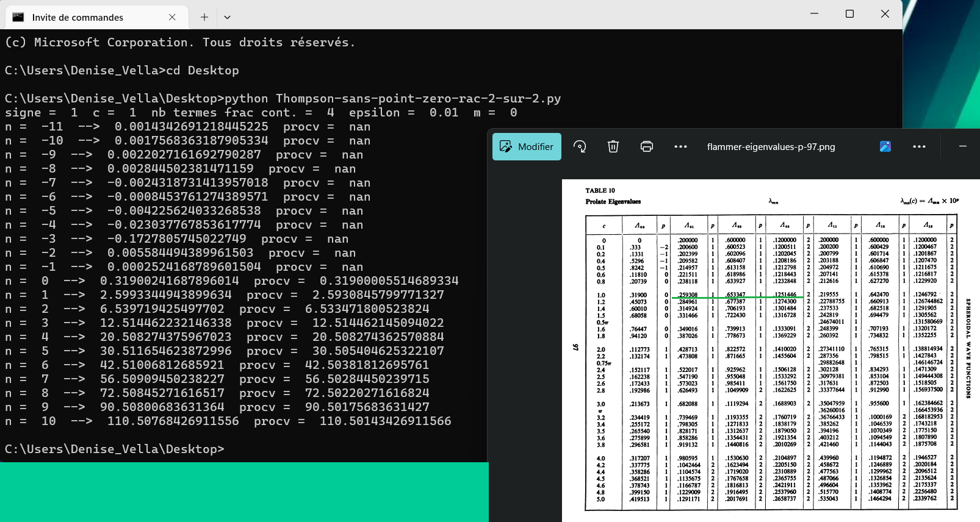Screen dimensions: 980x522
Task: Click the flammer-eigenvalues-p-97.png filename
Action: (771, 147)
